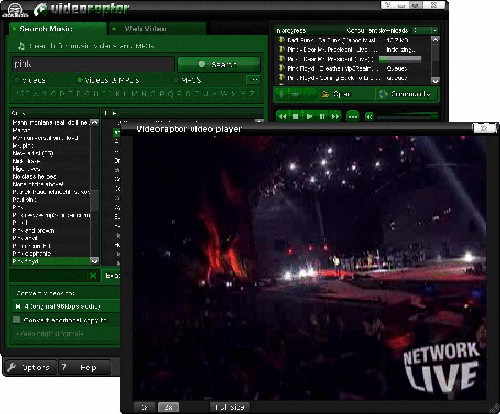Select the download row showing Indexing status
The width and height of the screenshot is (500, 414).
point(353,49)
